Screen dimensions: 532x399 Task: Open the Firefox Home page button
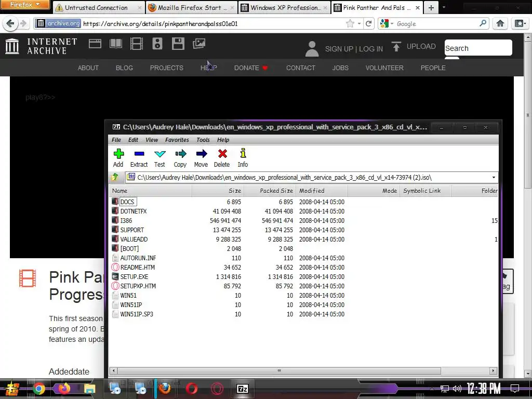[500, 23]
